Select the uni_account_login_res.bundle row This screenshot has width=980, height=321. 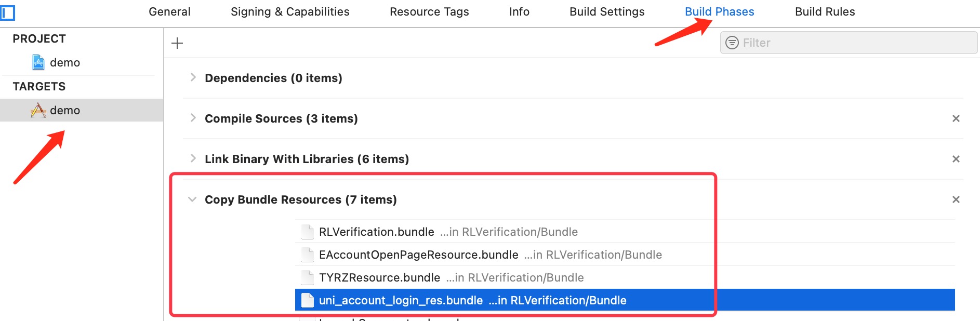point(625,300)
